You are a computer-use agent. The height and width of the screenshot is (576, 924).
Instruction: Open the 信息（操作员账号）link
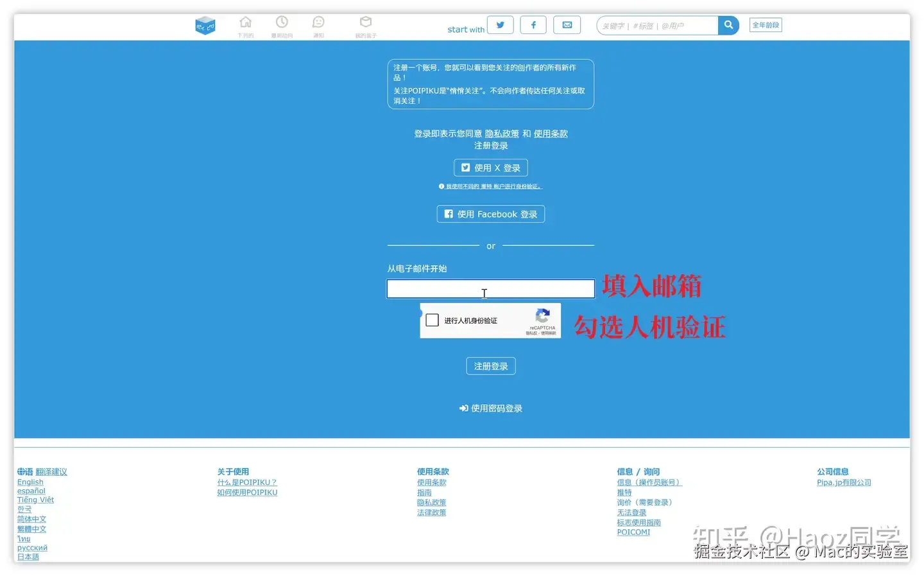tap(649, 482)
